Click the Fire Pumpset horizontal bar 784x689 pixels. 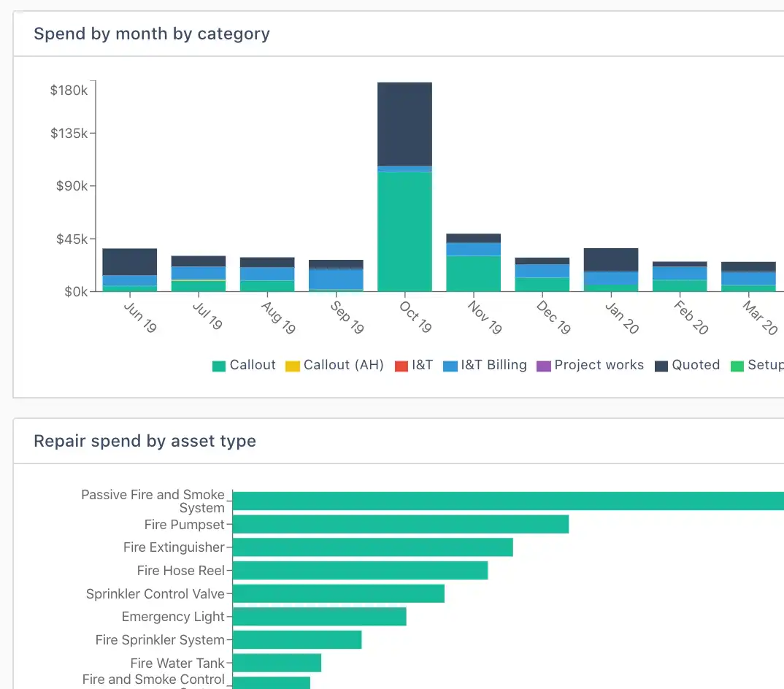pos(401,524)
